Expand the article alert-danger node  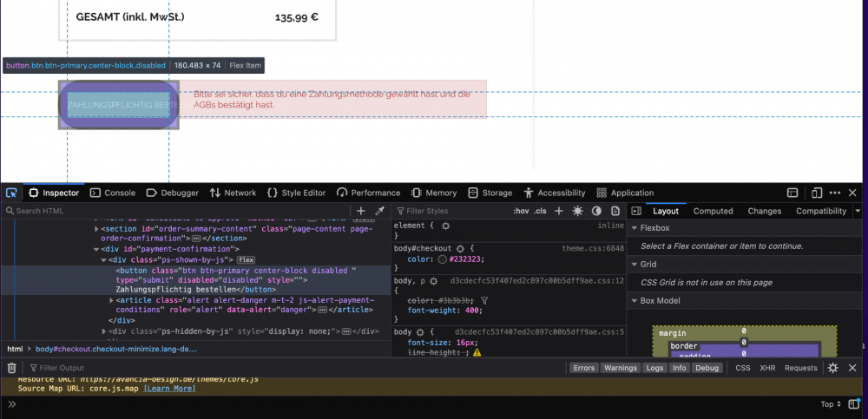(112, 300)
